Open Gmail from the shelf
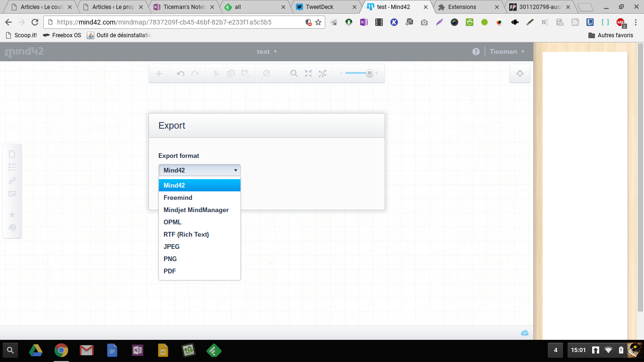Viewport: 644px width, 362px height. tap(86, 350)
